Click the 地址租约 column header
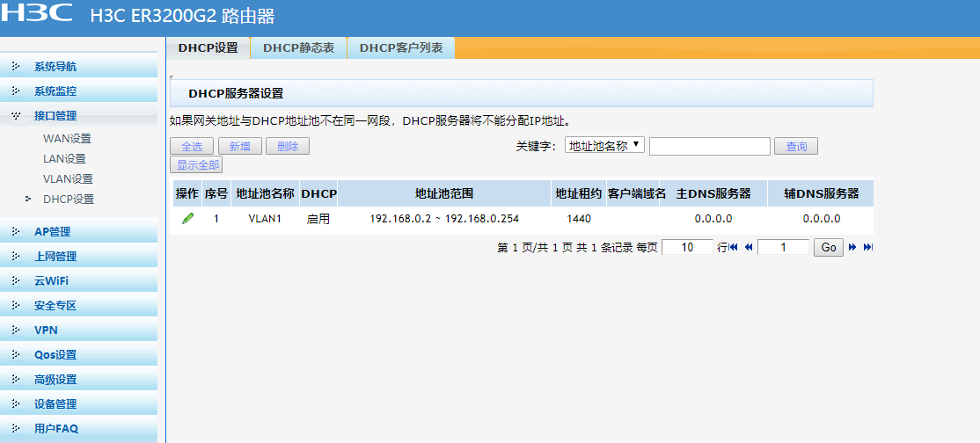 [x=579, y=193]
